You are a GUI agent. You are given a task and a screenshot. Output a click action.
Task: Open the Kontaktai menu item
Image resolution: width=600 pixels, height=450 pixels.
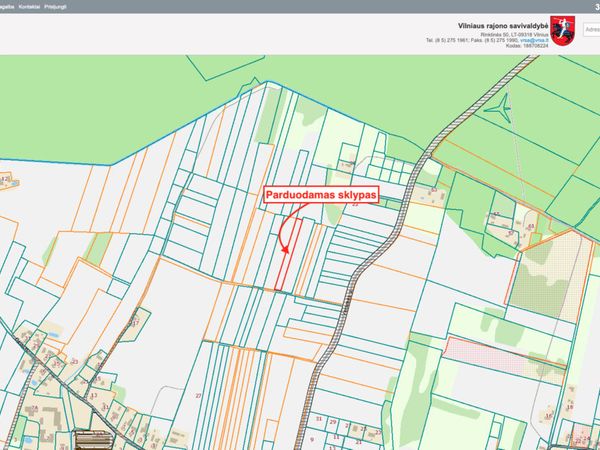click(x=33, y=6)
